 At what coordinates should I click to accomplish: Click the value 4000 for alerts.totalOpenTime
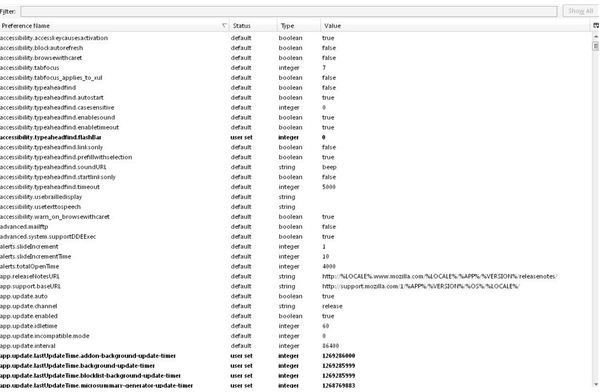point(329,267)
